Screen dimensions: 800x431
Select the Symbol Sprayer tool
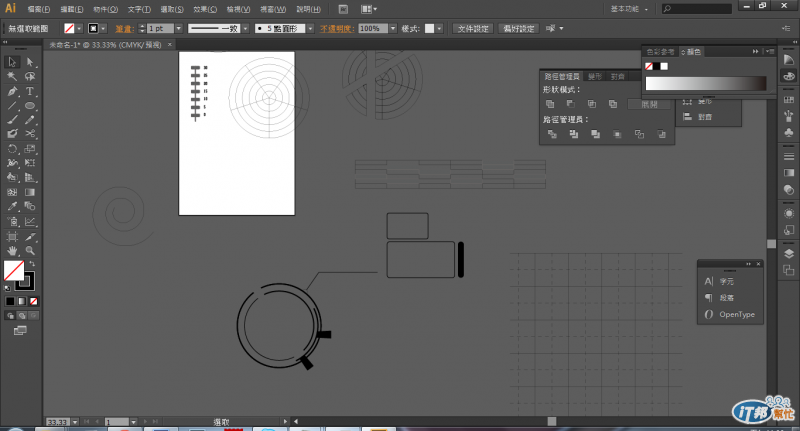click(x=12, y=222)
